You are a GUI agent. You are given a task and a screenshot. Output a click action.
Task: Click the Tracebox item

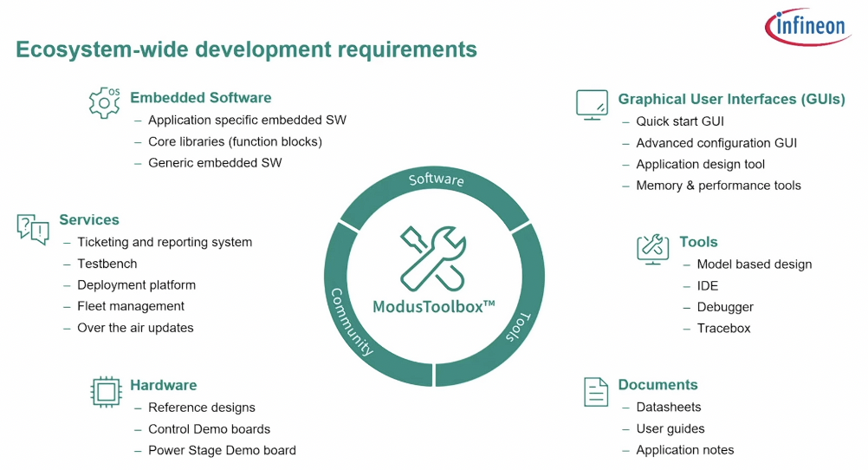click(x=723, y=328)
